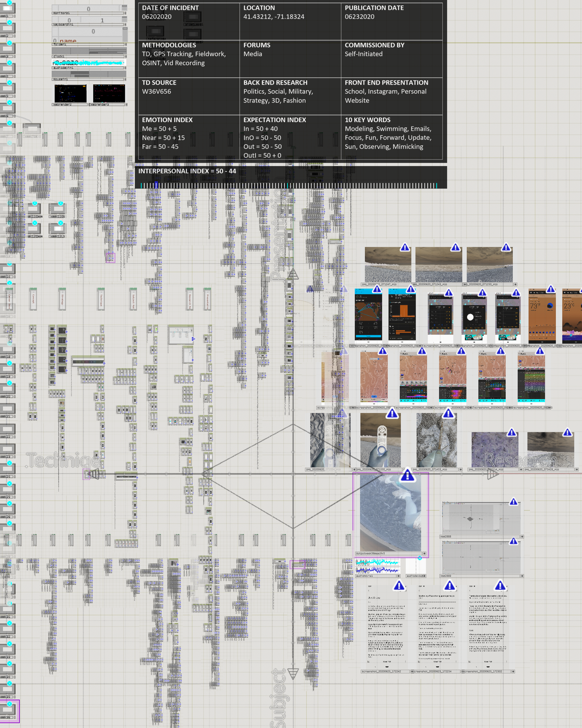
Task: Toggle viewer-active plus on audiomovie1 node
Action: pyautogui.click(x=399, y=576)
